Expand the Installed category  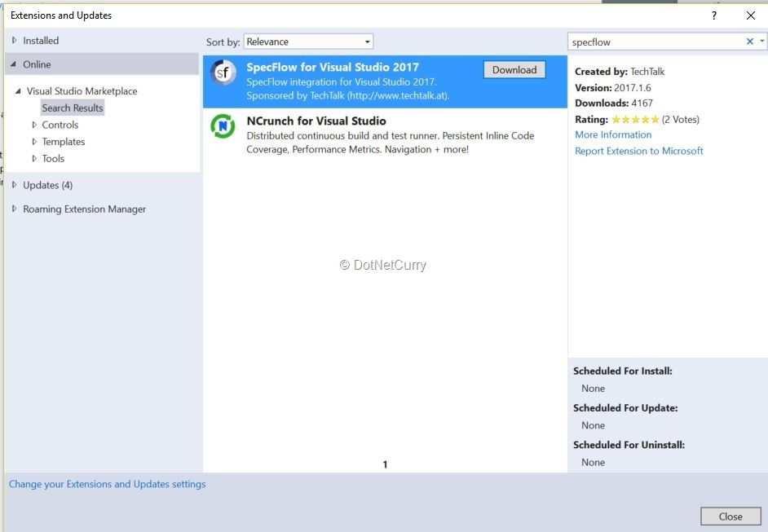point(14,41)
